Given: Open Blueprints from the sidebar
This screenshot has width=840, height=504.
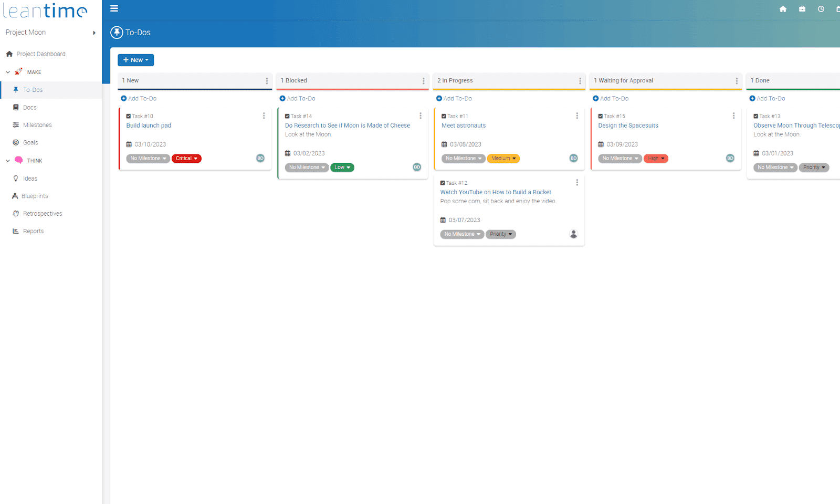Looking at the screenshot, I should 34,196.
